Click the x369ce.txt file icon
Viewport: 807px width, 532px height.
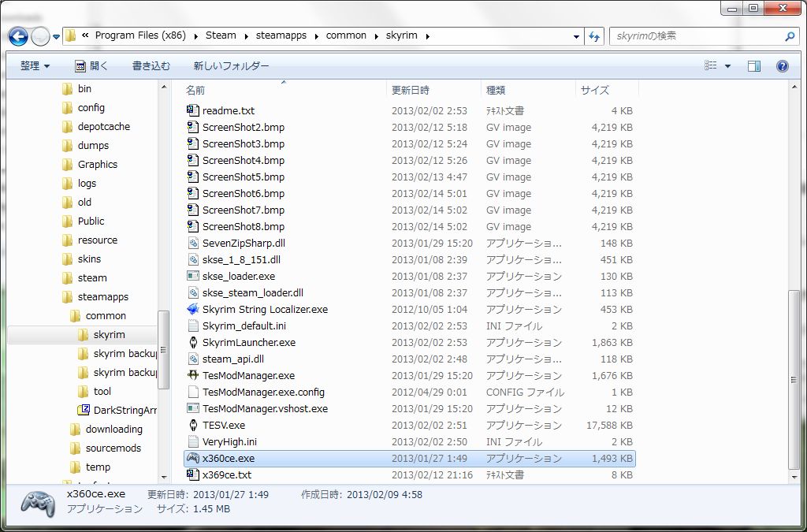click(192, 474)
